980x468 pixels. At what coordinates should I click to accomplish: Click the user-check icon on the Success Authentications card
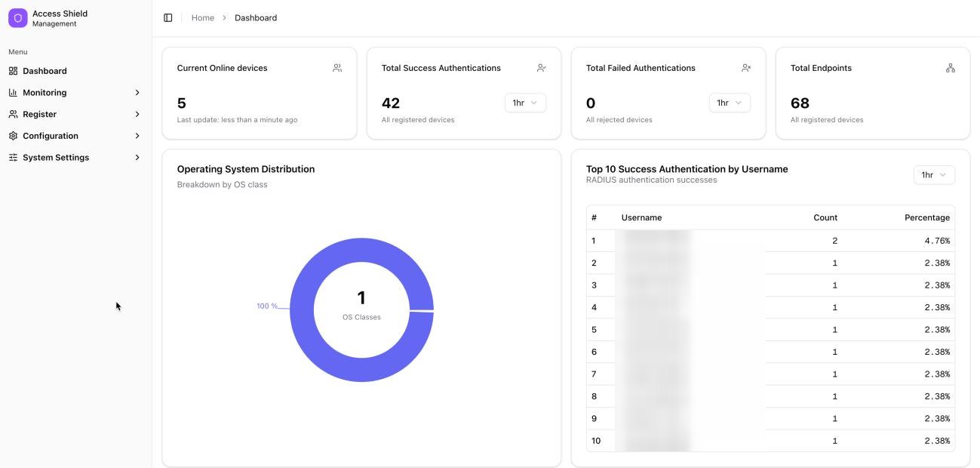(542, 68)
